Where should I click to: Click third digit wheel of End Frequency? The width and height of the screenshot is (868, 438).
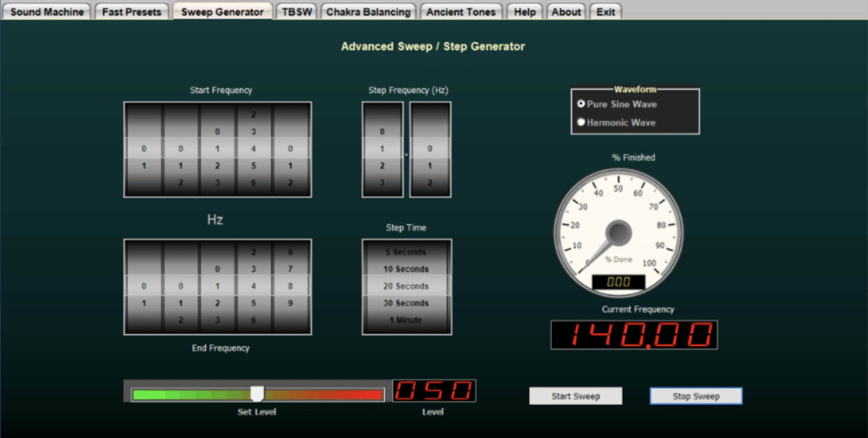coord(217,287)
